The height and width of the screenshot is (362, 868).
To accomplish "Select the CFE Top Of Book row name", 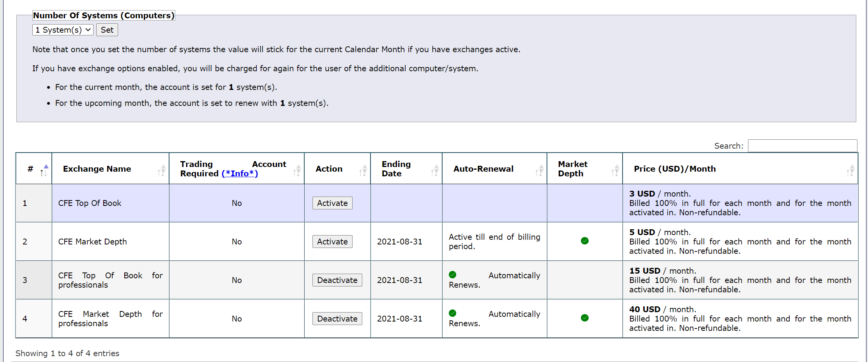I will point(90,203).
